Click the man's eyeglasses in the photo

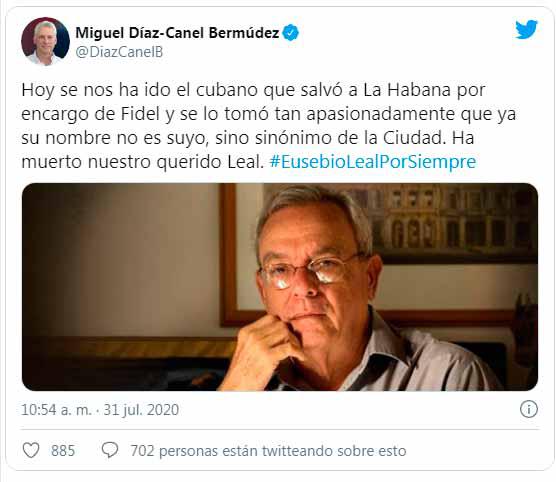point(306,271)
